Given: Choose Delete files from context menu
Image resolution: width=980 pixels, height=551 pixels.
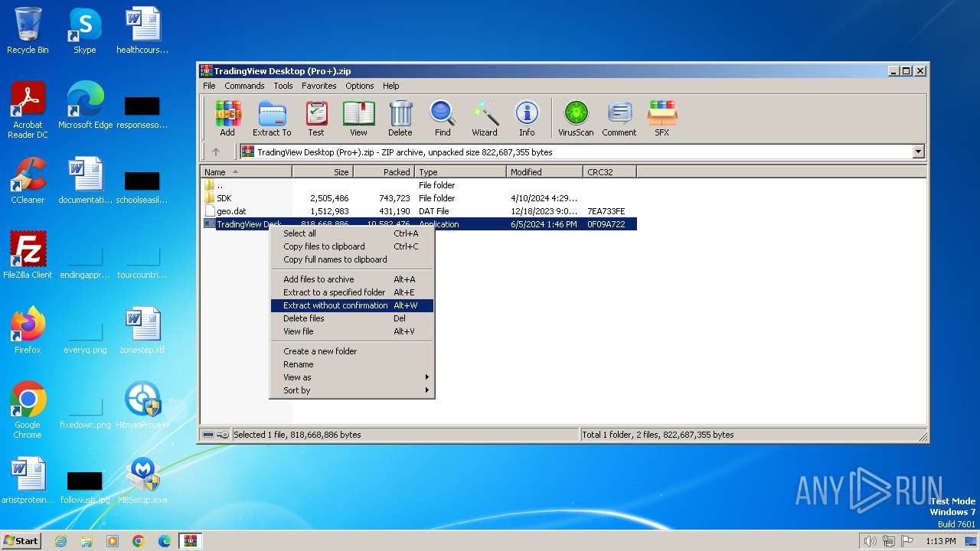Looking at the screenshot, I should 352,318.
